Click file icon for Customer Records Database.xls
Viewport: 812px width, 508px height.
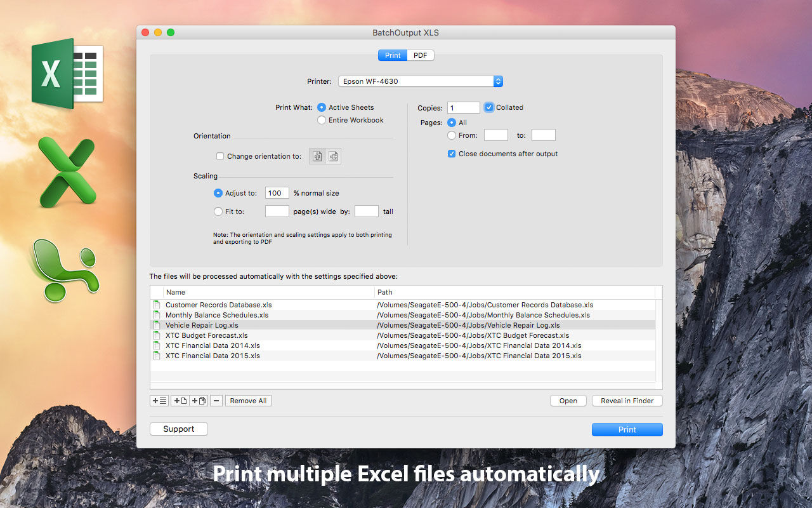coord(157,305)
